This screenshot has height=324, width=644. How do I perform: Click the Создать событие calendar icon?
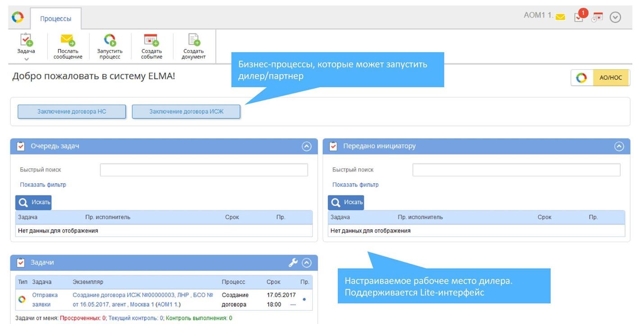[x=151, y=41]
